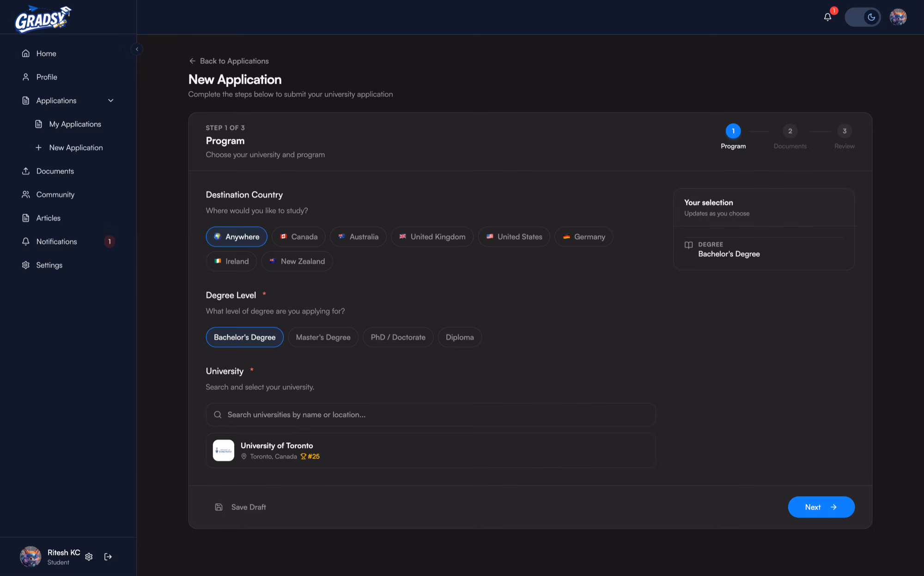Open My Applications

[74, 124]
